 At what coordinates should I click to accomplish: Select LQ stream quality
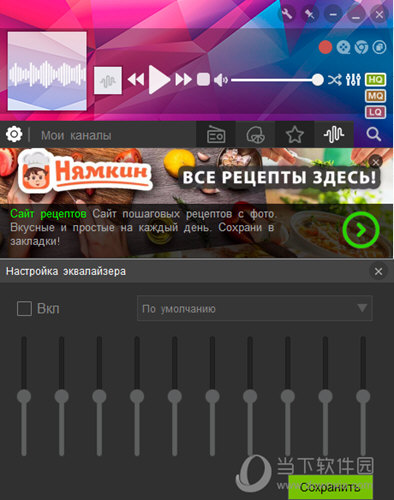375,112
